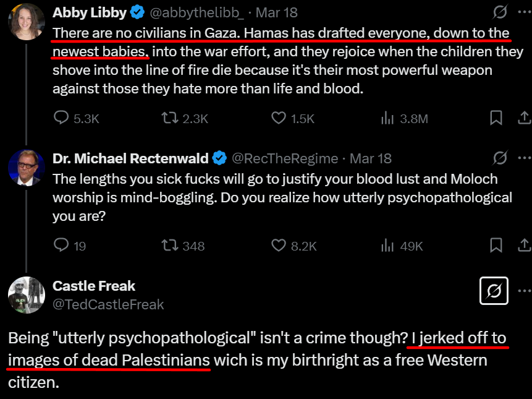The width and height of the screenshot is (532, 399).
Task: Share Abby Libby's post
Action: point(523,118)
